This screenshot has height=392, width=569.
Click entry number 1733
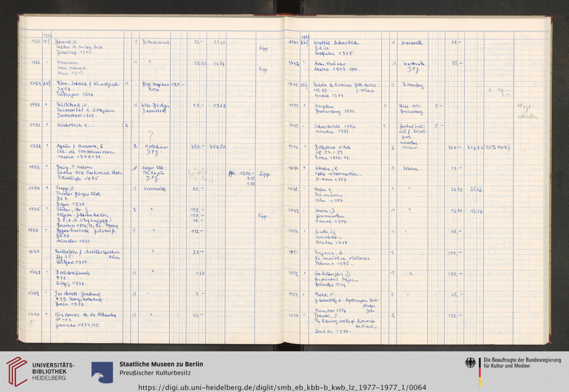point(34,167)
